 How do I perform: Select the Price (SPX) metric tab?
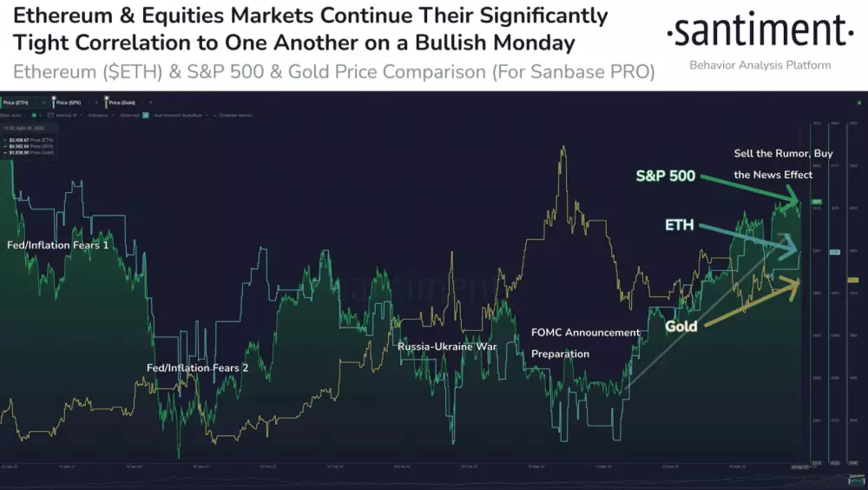69,103
